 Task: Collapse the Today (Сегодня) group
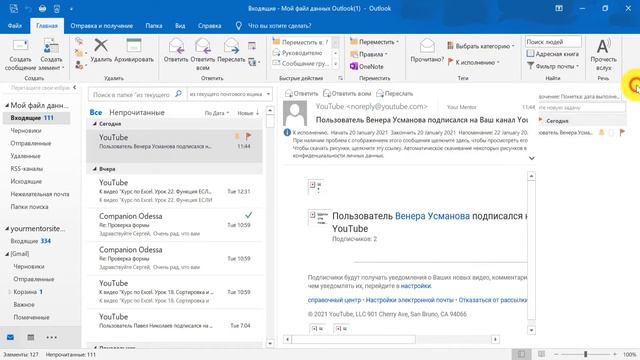pyautogui.click(x=95, y=124)
